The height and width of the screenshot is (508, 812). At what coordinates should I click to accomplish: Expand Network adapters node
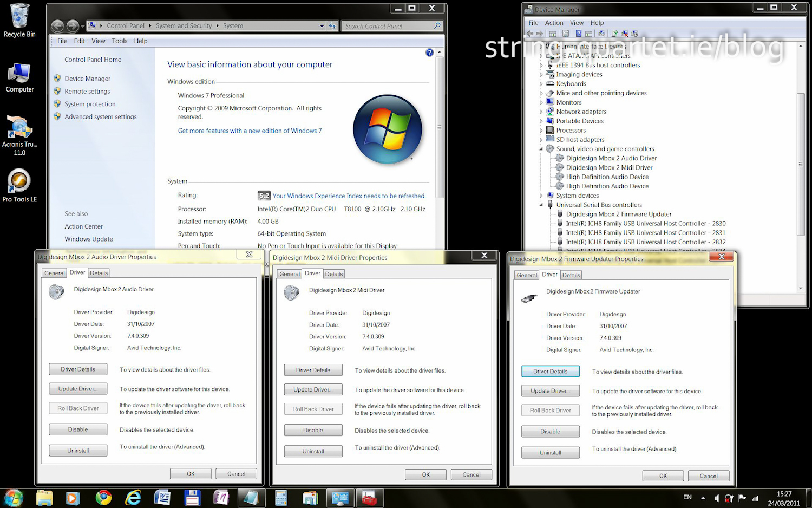point(541,112)
